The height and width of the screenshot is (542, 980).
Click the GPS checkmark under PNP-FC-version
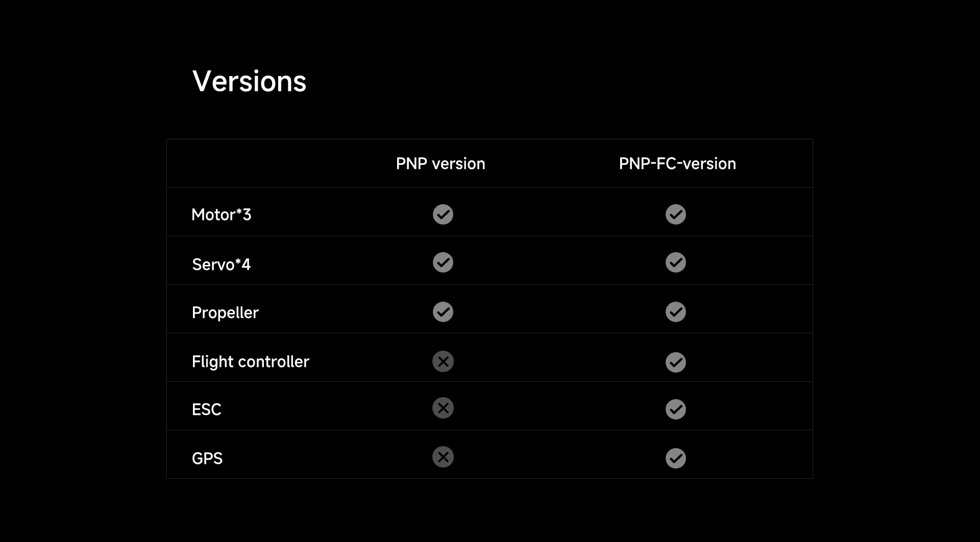click(x=676, y=458)
